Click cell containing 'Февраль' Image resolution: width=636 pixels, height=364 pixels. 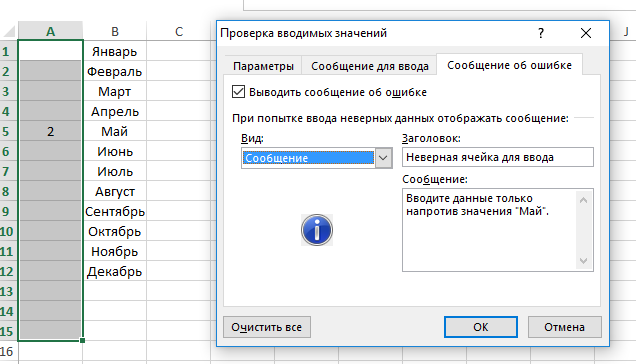[115, 71]
